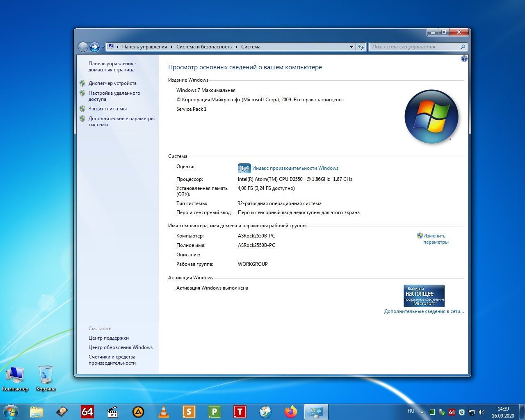The width and height of the screenshot is (525, 420).
Task: Click Система breadcrumb item
Action: point(251,47)
